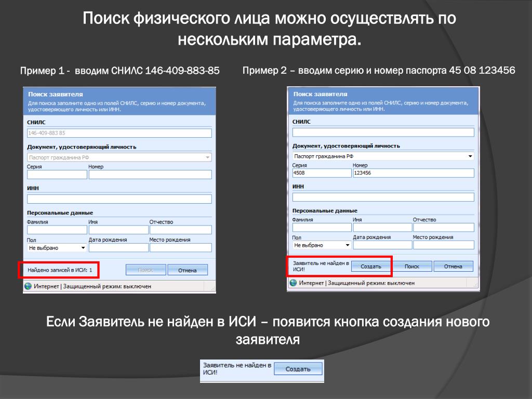Click Дата рождения field in right dialog
Viewport: 532px width, 399px height.
tap(382, 245)
